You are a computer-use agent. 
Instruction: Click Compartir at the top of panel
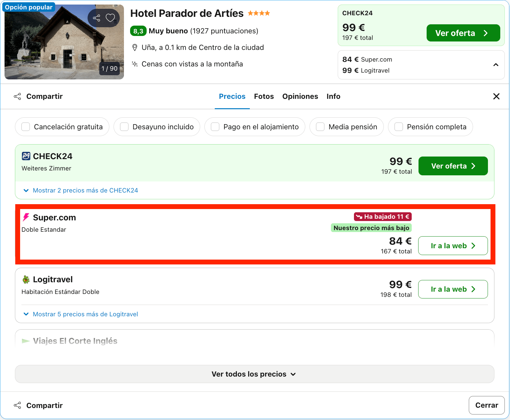[38, 96]
